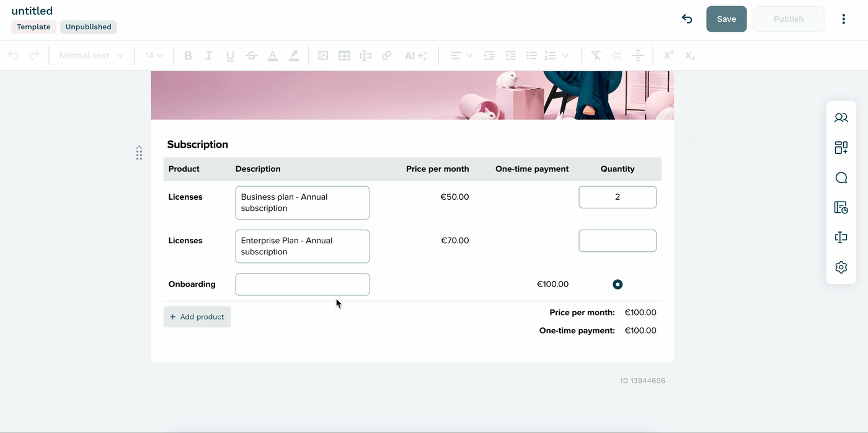Open the document history panel
Screen dimensions: 868x433
[x=841, y=208]
